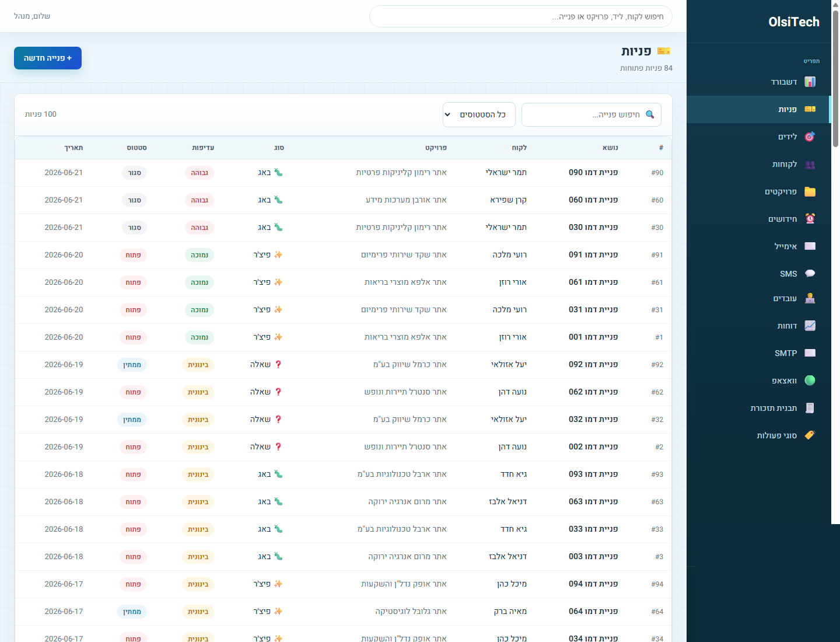This screenshot has height=642, width=840.
Task: Open the פרויקטים folder icon
Action: tap(810, 191)
